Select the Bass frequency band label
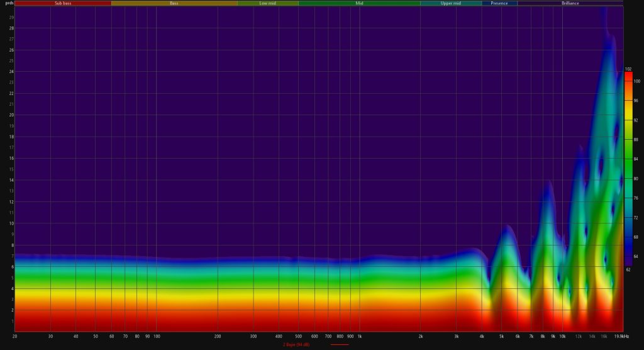The image size is (644, 350). [x=174, y=3]
